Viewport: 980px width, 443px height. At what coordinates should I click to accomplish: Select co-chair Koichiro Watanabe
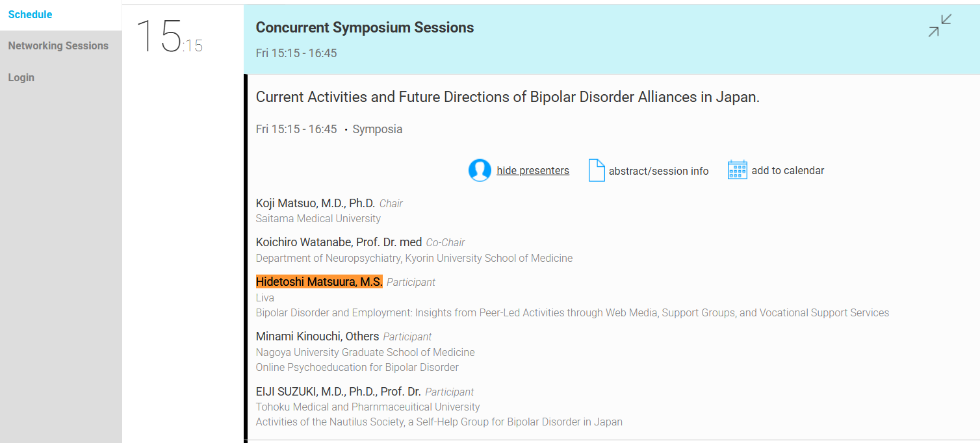pyautogui.click(x=339, y=242)
